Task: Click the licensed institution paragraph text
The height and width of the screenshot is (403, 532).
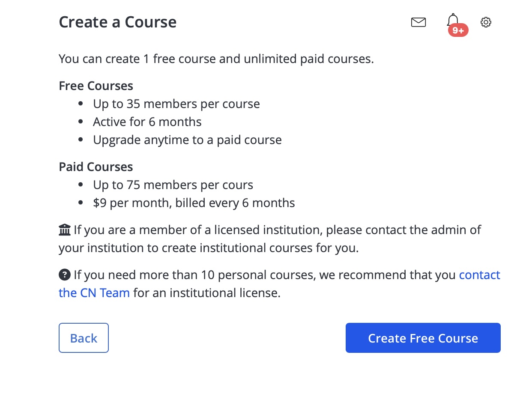Action: click(270, 239)
